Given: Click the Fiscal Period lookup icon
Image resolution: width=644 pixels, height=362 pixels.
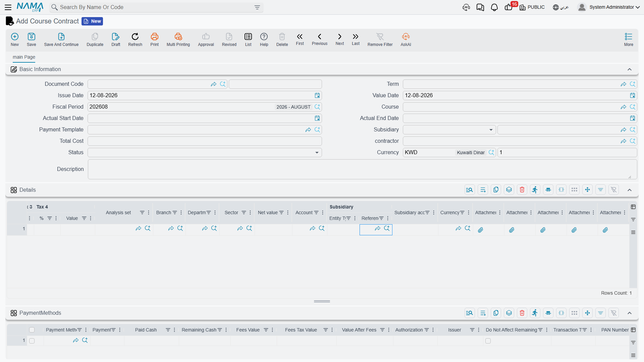Looking at the screenshot, I should [317, 107].
